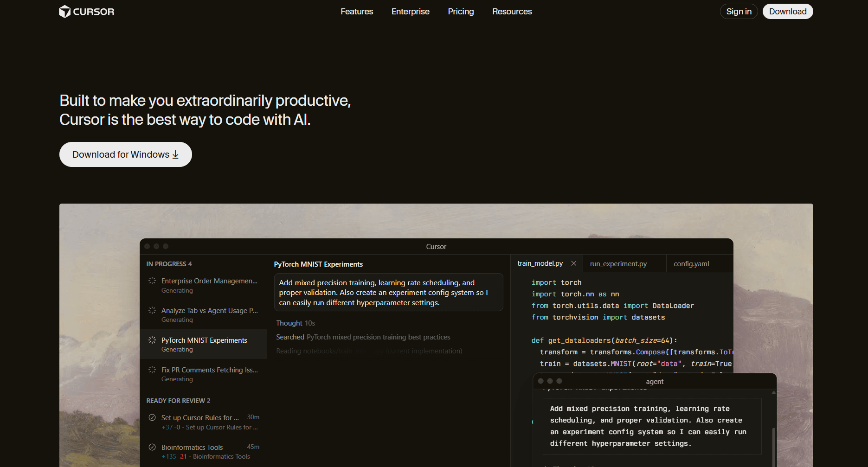Click the checkmark icon beside Set up Cursor Rules
The width and height of the screenshot is (868, 467).
pyautogui.click(x=152, y=417)
